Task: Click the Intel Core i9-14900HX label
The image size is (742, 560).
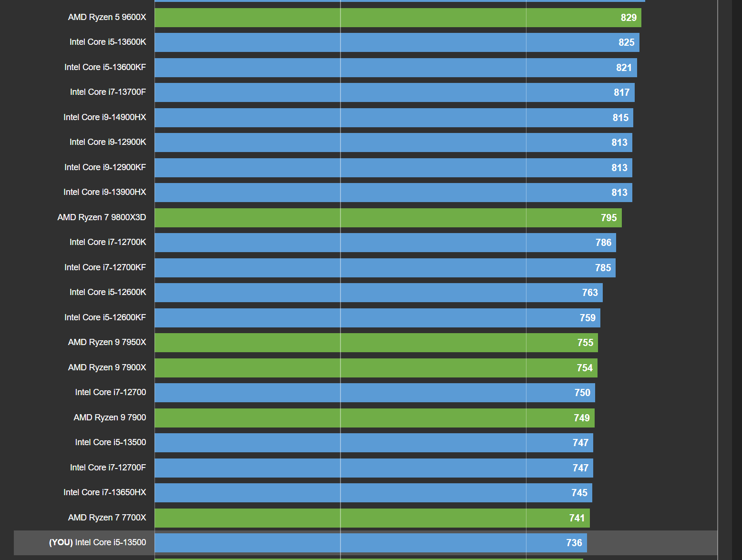Action: pyautogui.click(x=104, y=117)
